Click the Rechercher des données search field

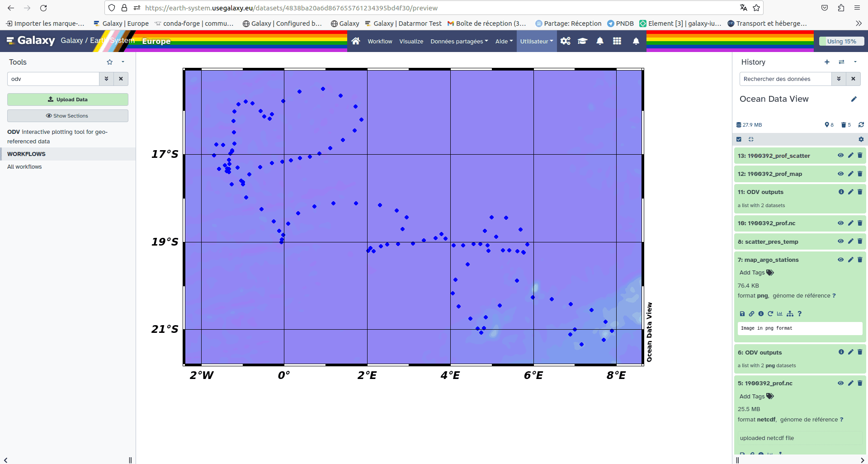point(785,79)
